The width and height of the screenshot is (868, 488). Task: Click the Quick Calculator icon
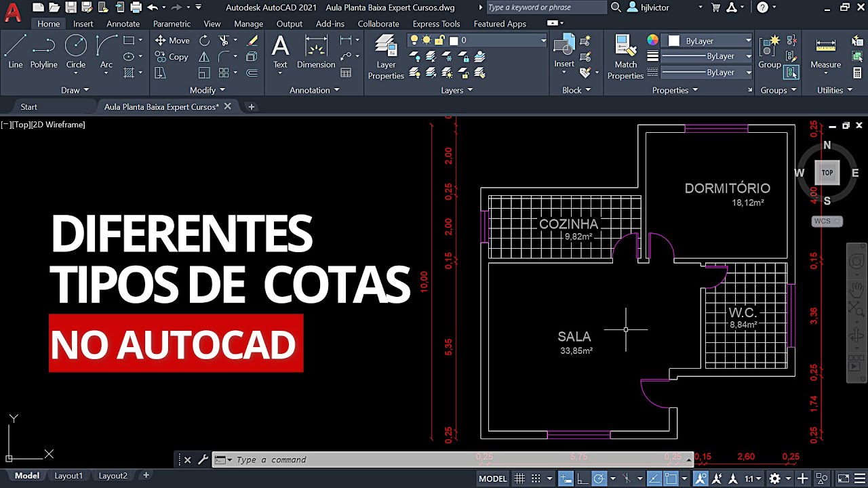tap(857, 73)
